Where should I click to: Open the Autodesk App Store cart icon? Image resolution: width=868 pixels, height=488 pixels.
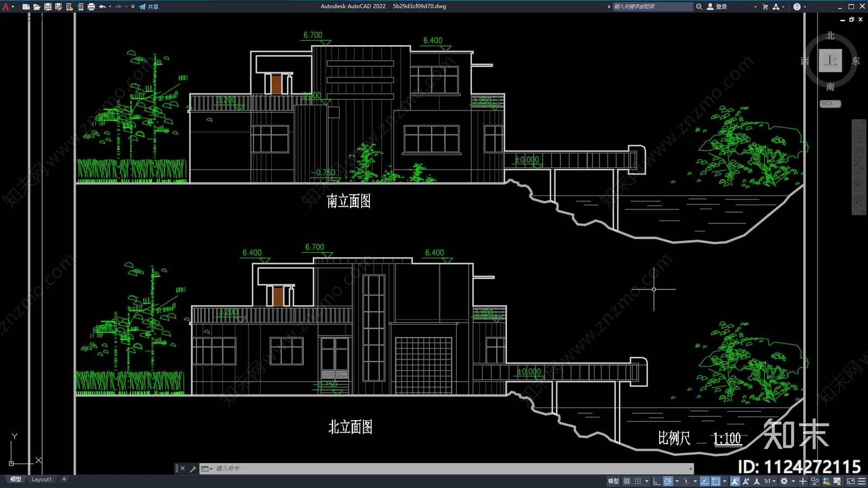tap(765, 7)
